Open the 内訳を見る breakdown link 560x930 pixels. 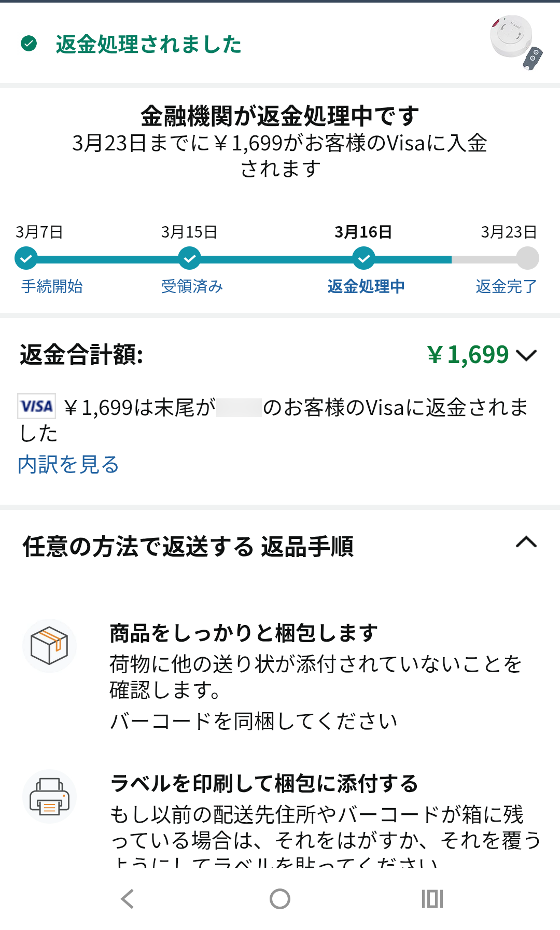pyautogui.click(x=68, y=465)
